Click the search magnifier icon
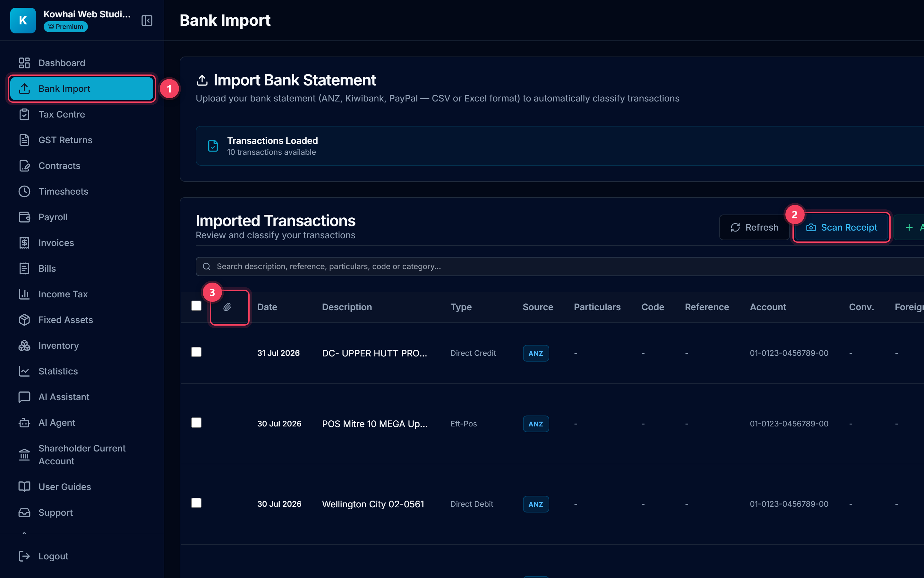The height and width of the screenshot is (578, 924). tap(207, 267)
